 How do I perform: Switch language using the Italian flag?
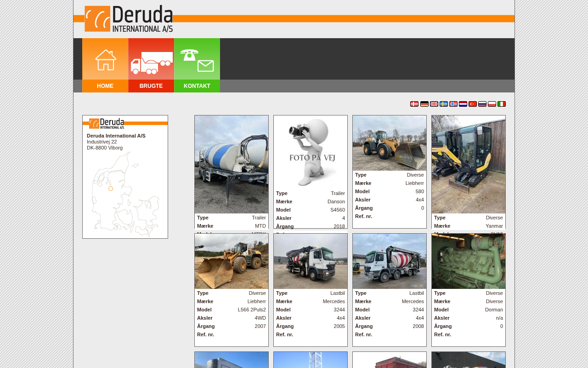[502, 104]
